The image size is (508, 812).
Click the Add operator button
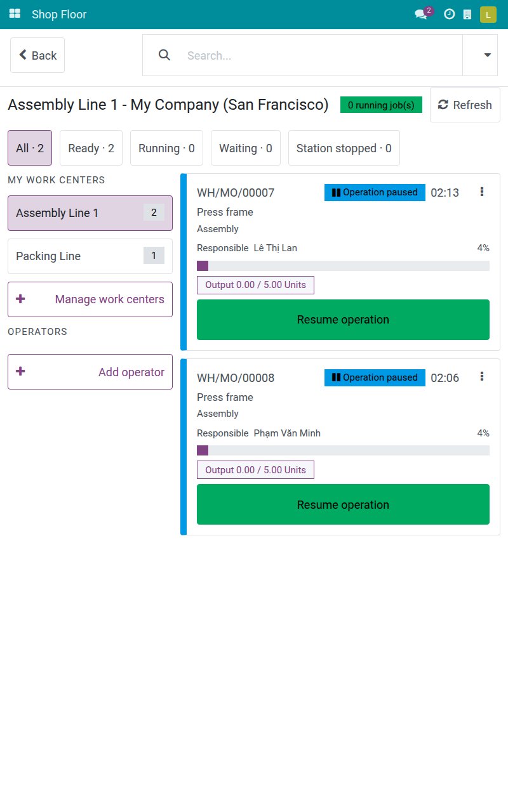90,372
